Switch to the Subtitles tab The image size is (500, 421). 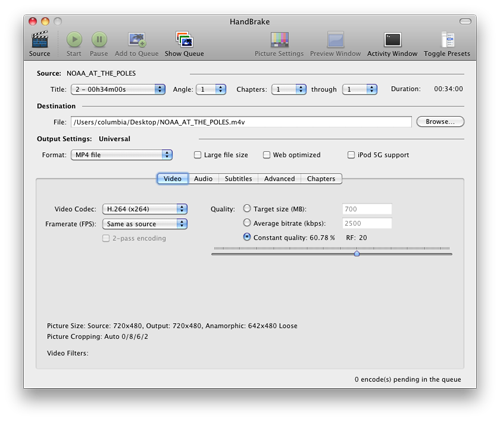point(238,179)
